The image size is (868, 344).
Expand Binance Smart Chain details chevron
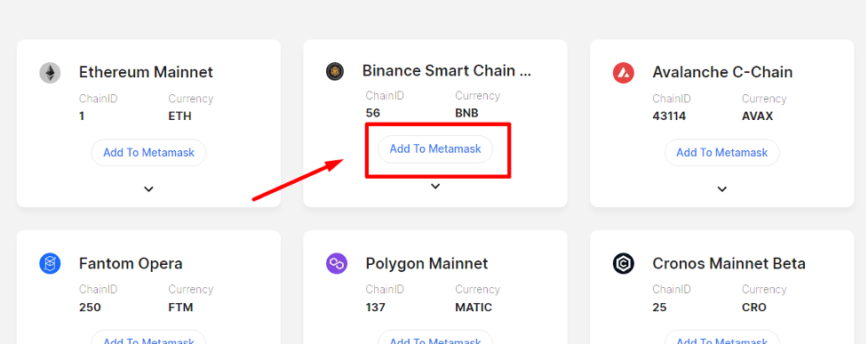coord(435,186)
